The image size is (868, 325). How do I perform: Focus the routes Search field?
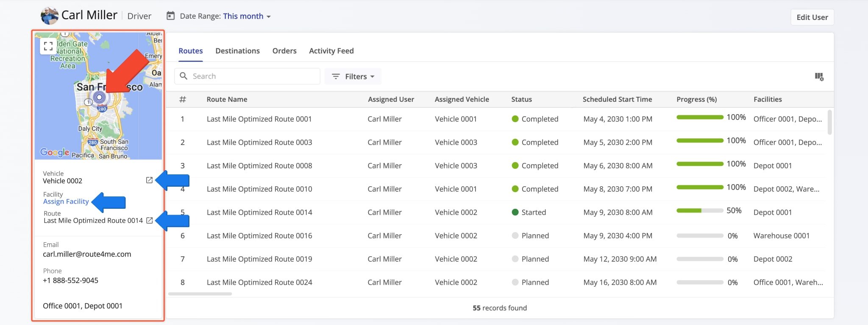tap(247, 76)
